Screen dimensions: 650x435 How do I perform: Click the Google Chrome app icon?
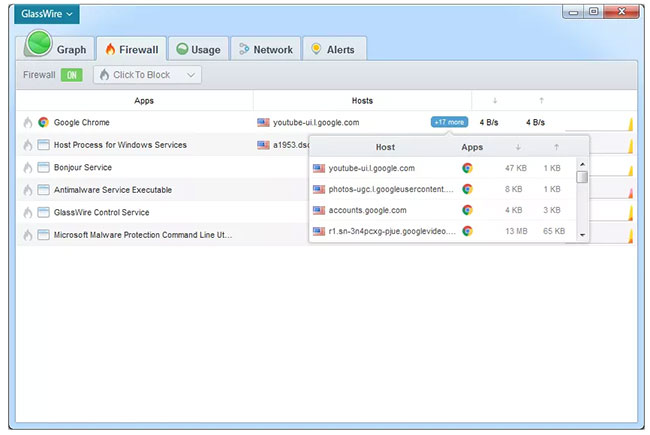point(43,122)
